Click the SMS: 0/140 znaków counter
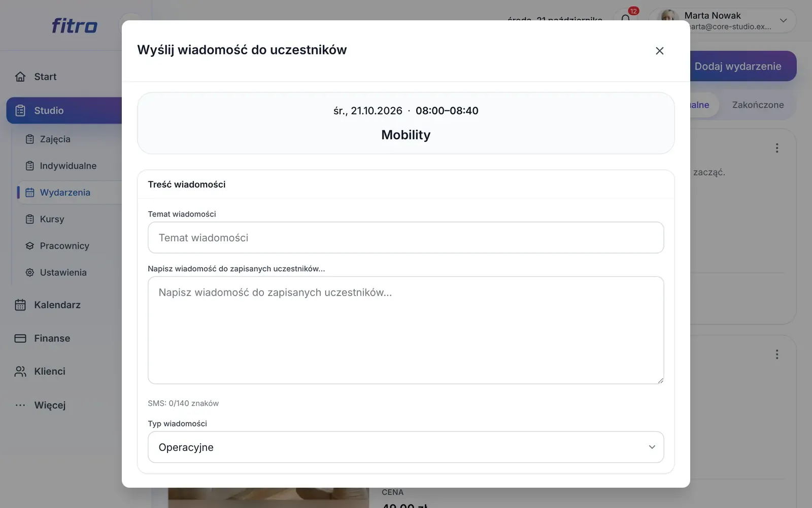Viewport: 812px width, 508px height. (x=183, y=403)
